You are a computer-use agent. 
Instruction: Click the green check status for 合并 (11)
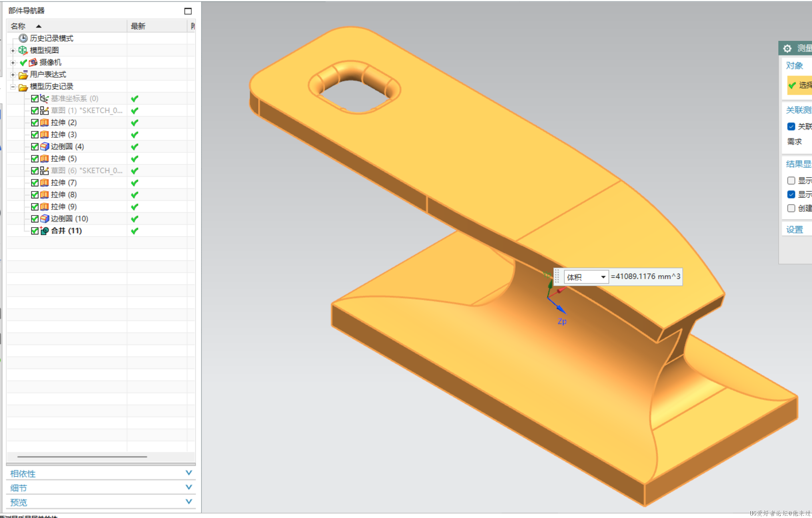click(x=135, y=231)
